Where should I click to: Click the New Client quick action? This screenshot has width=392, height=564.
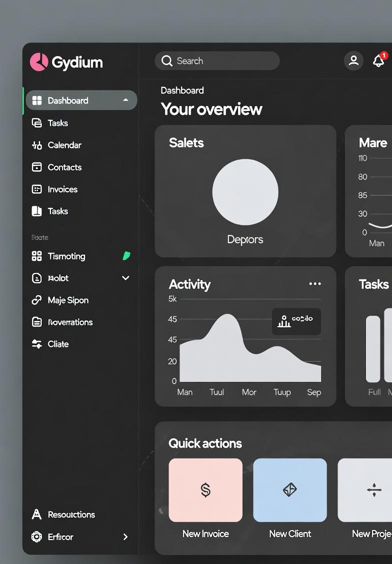[x=290, y=490]
